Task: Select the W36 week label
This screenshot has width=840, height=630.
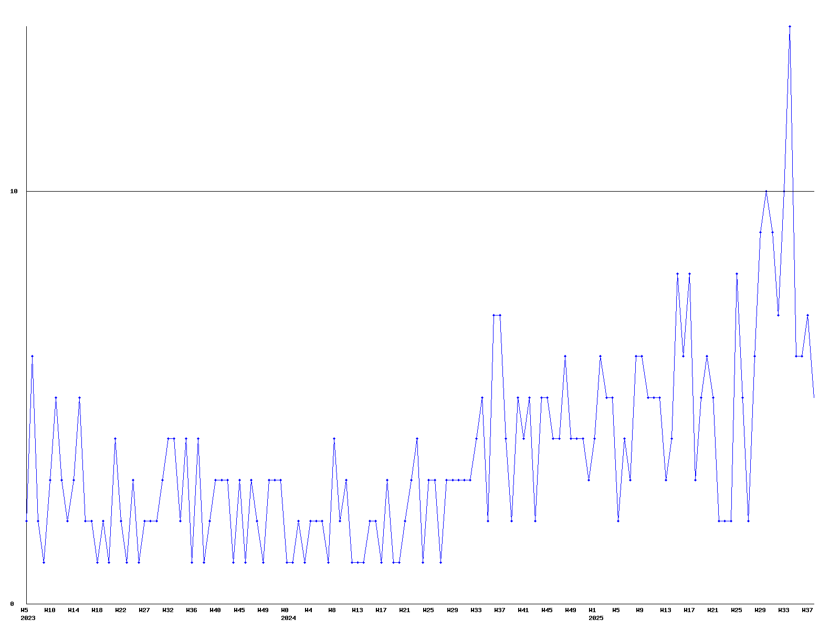Action: click(x=192, y=610)
